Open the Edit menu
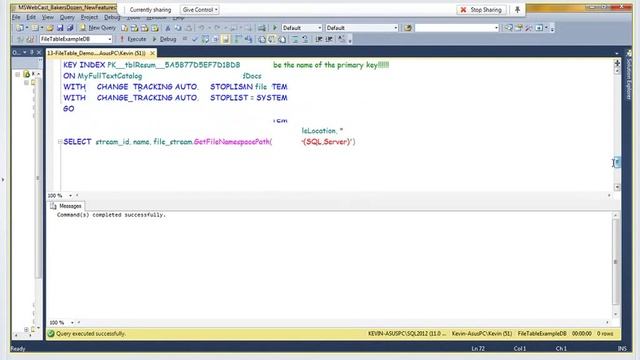640x360 pixels. 31,17
